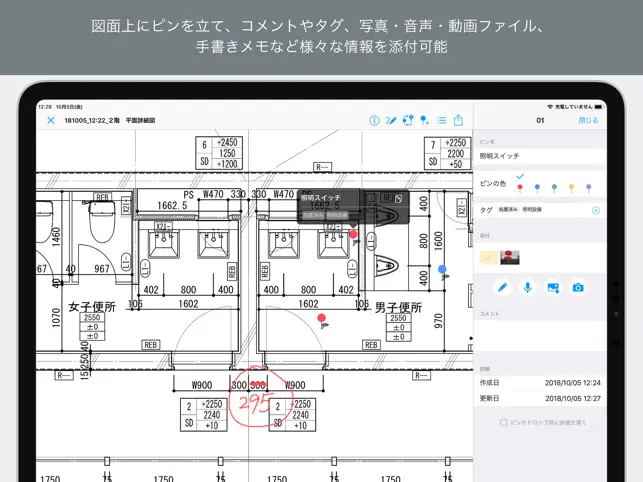Tap the 女子便所 room label
The width and height of the screenshot is (643, 482).
click(x=92, y=306)
